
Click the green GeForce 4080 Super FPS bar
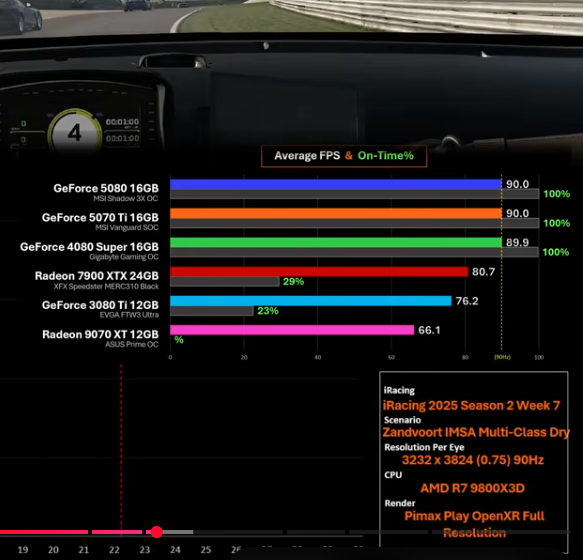coord(336,242)
